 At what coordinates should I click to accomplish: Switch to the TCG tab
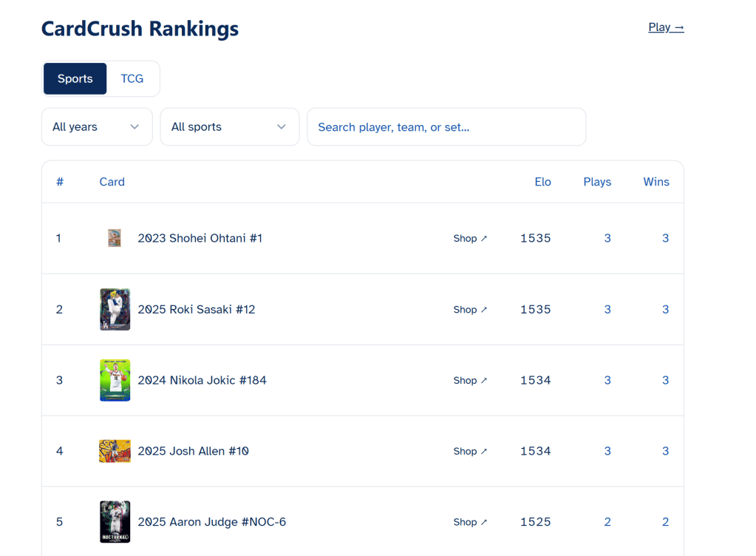click(x=132, y=78)
